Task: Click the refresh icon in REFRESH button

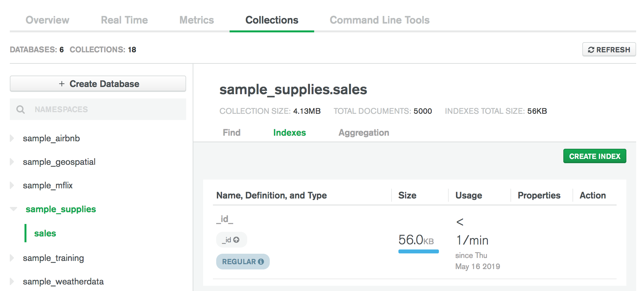Action: pyautogui.click(x=591, y=50)
